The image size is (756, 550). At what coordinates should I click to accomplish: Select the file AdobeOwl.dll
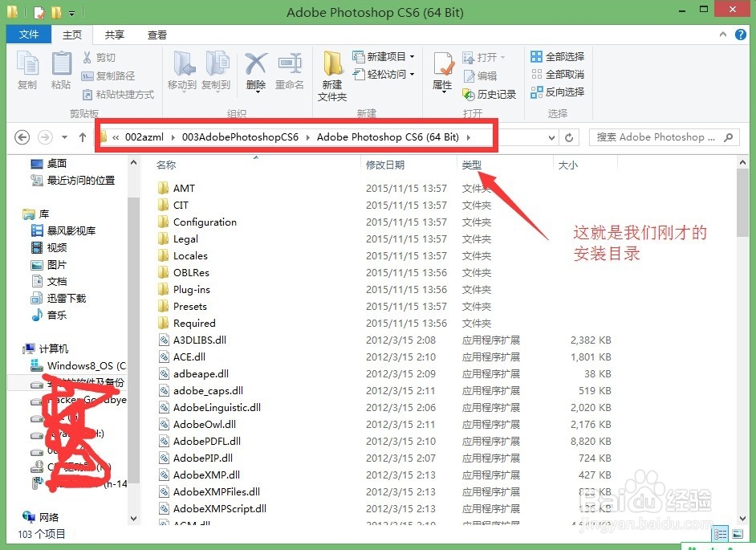coord(197,425)
